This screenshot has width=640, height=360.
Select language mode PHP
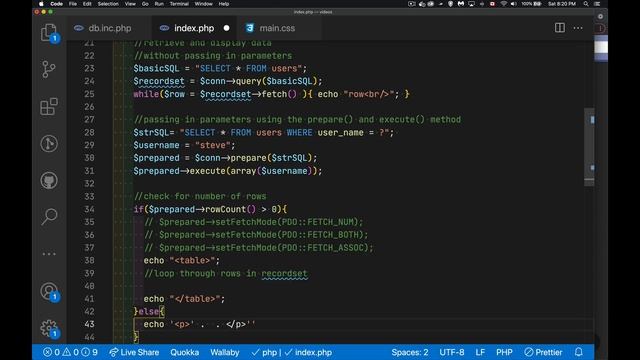(504, 352)
